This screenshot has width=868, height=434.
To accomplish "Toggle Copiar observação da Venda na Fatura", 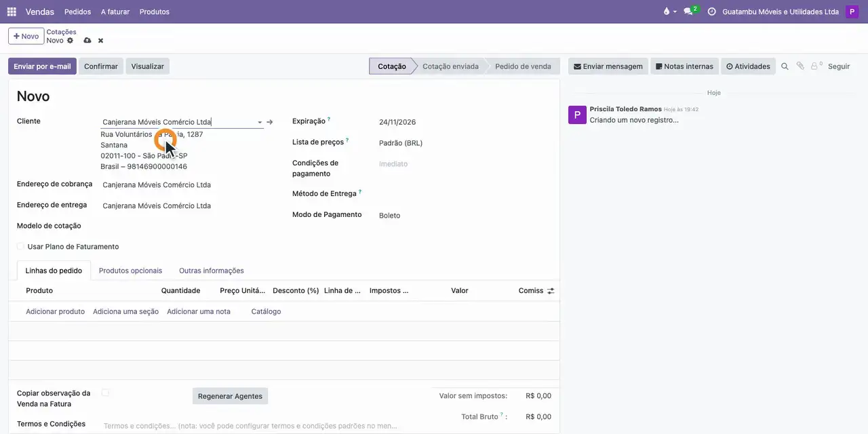I will click(x=105, y=393).
